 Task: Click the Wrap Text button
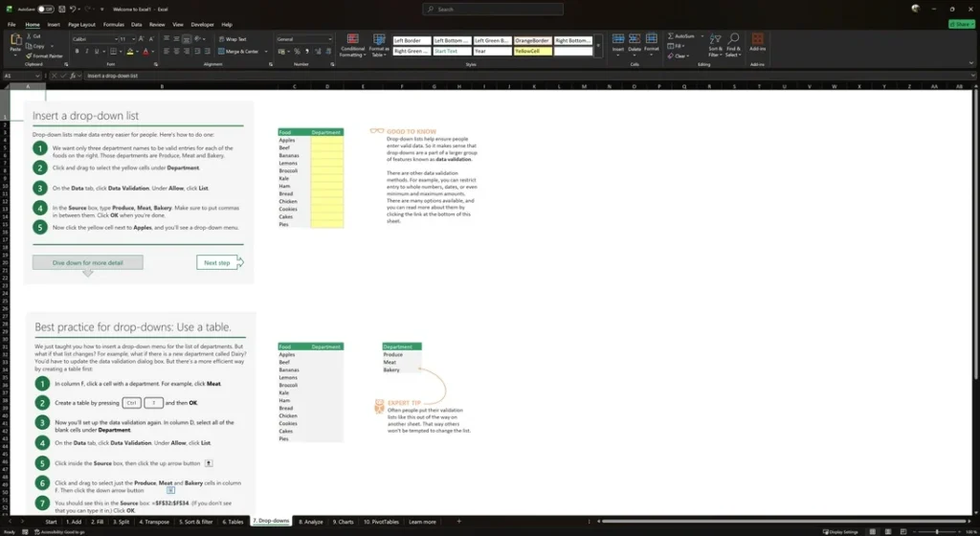point(232,38)
